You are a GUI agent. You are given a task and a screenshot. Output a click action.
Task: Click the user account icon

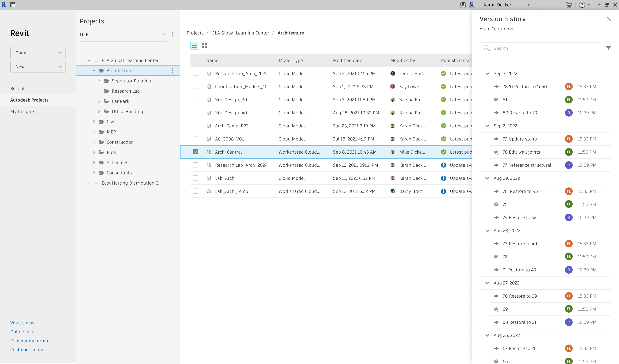(x=472, y=5)
